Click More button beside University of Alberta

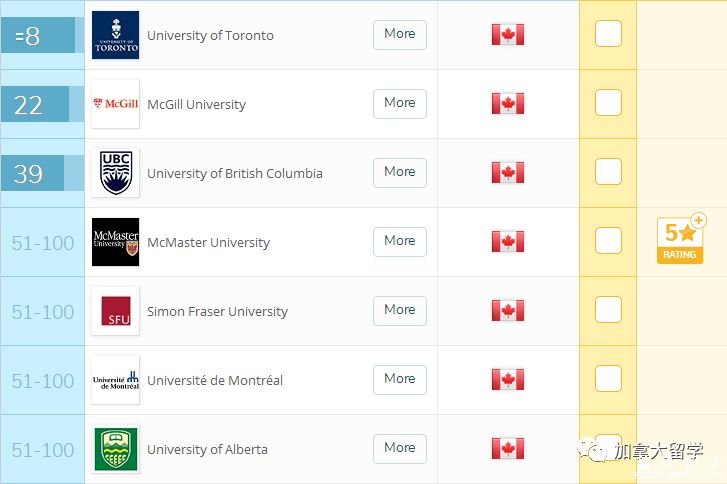(x=400, y=449)
